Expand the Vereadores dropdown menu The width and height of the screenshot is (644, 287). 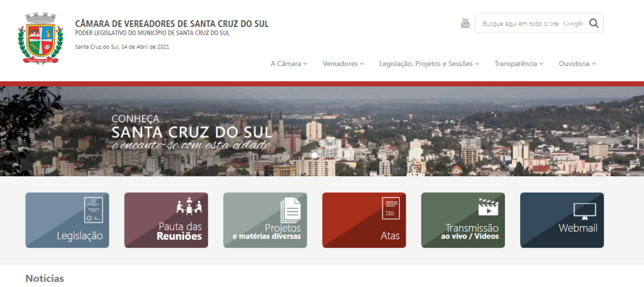pyautogui.click(x=343, y=64)
